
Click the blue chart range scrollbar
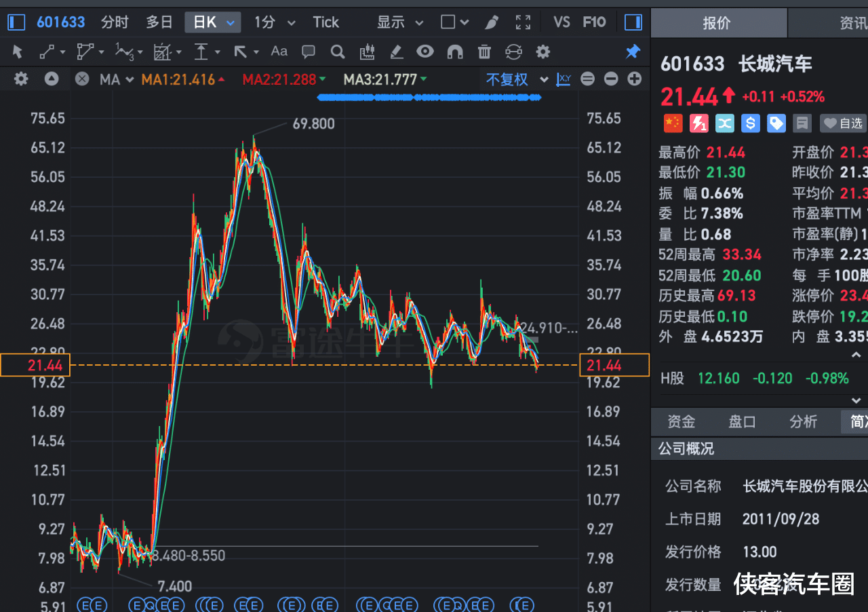(429, 98)
